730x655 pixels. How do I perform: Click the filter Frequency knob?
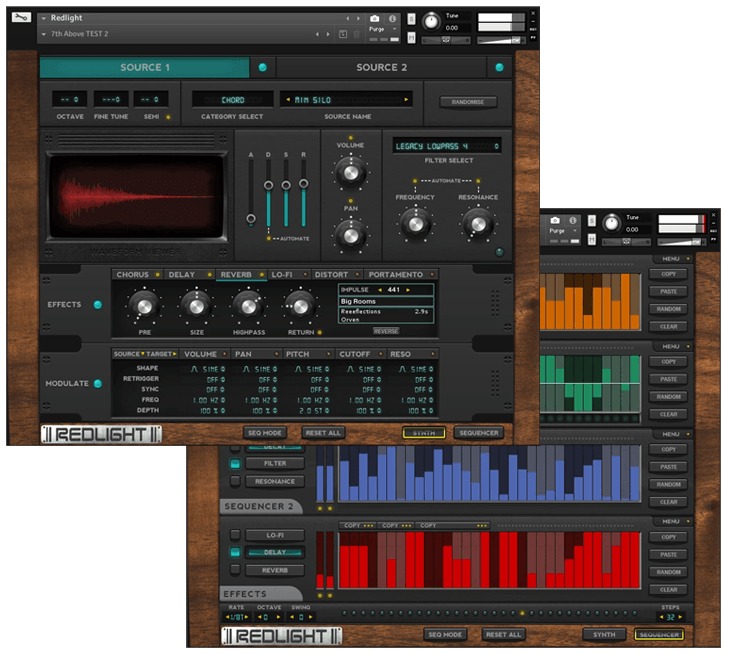tap(414, 224)
